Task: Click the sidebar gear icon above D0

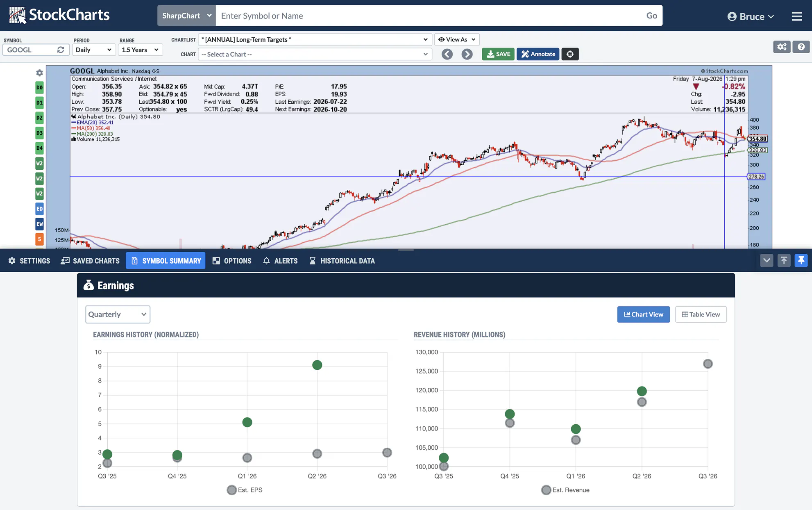Action: click(39, 73)
